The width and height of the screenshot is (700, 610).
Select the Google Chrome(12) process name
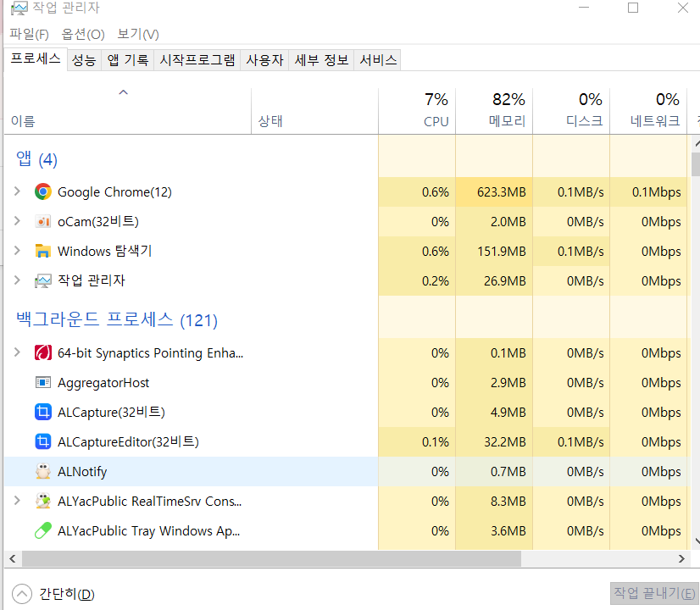click(x=114, y=192)
